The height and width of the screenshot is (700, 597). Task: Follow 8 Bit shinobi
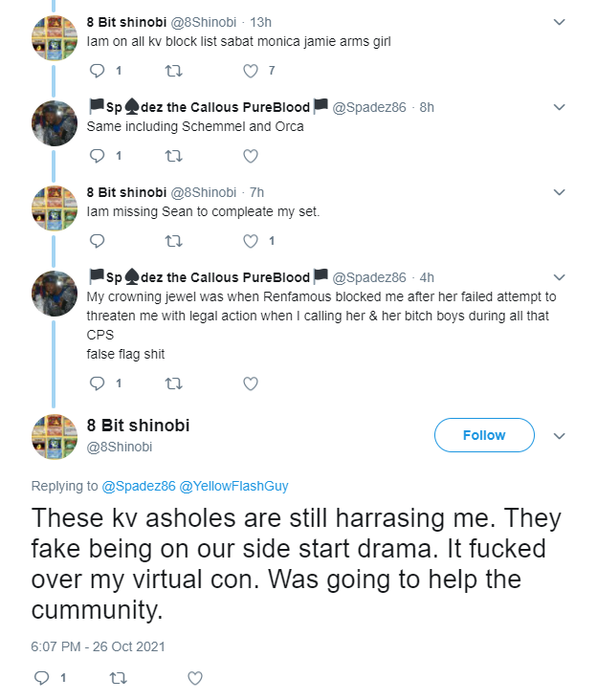tap(484, 435)
